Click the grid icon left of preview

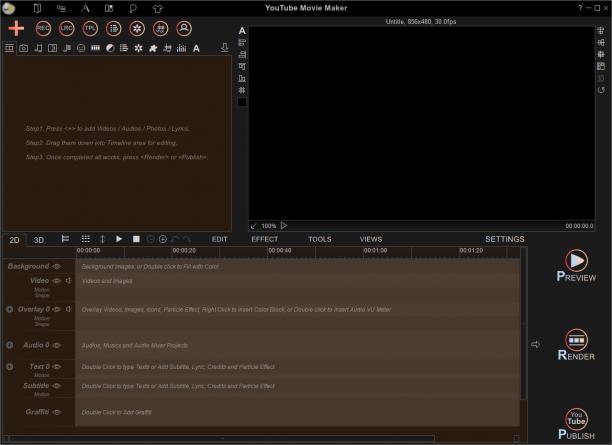click(x=242, y=90)
